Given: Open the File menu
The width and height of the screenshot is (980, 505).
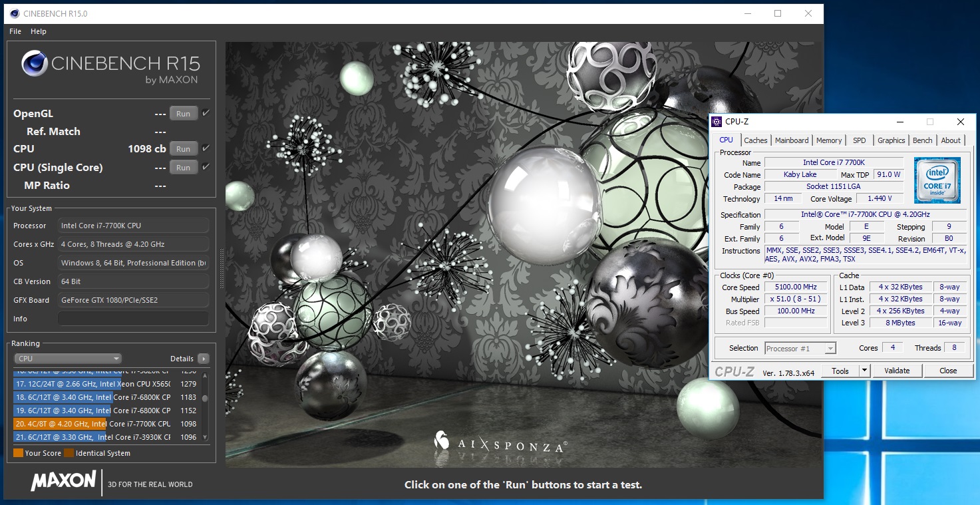Looking at the screenshot, I should 15,31.
